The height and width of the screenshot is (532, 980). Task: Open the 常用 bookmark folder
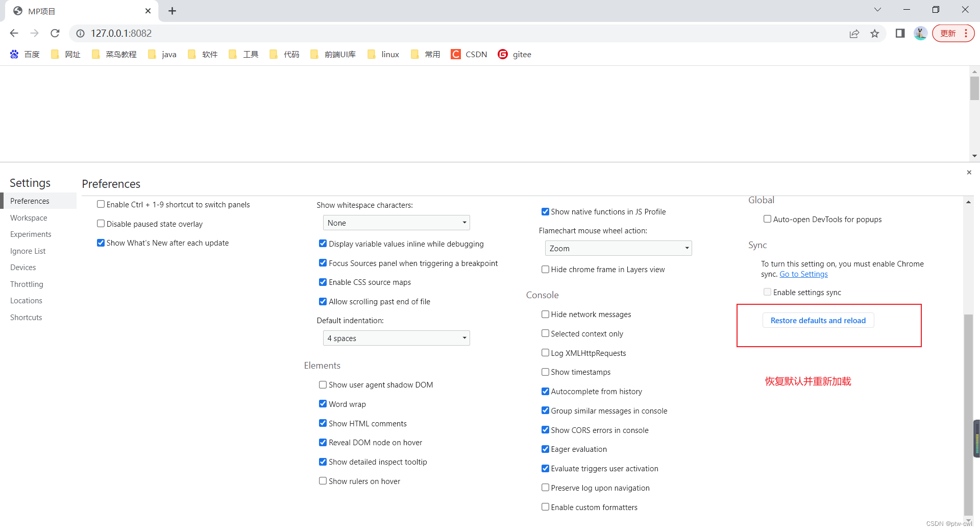pyautogui.click(x=425, y=54)
